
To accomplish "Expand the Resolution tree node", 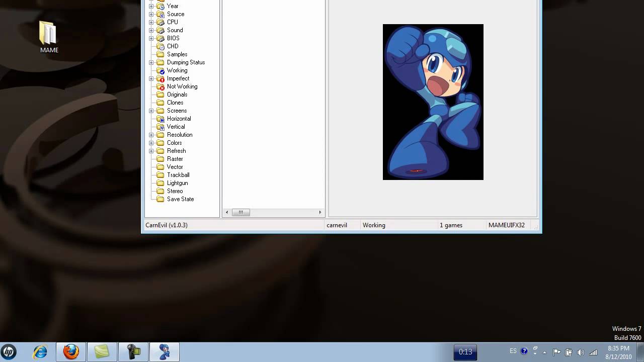I will pyautogui.click(x=151, y=135).
